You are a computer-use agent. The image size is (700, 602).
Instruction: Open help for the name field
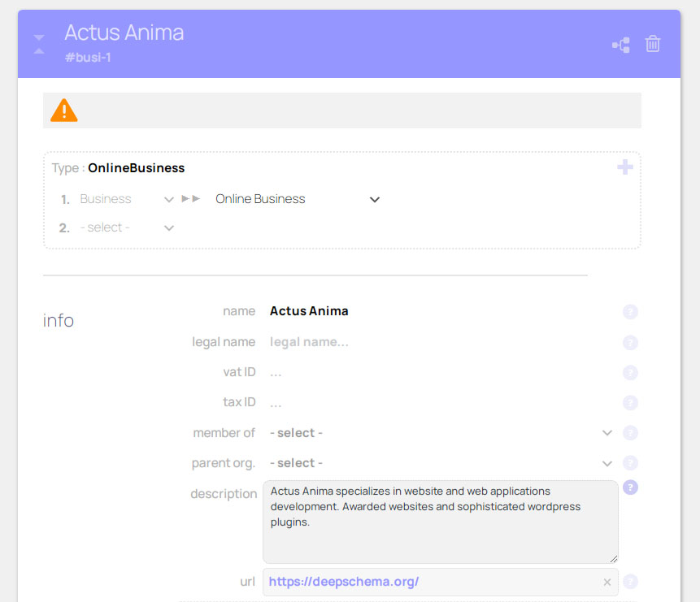point(630,312)
